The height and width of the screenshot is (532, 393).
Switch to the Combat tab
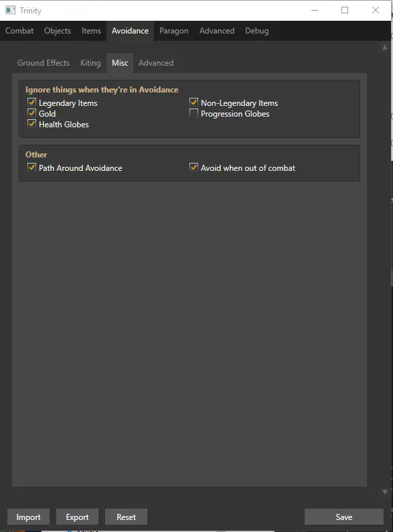coord(19,31)
